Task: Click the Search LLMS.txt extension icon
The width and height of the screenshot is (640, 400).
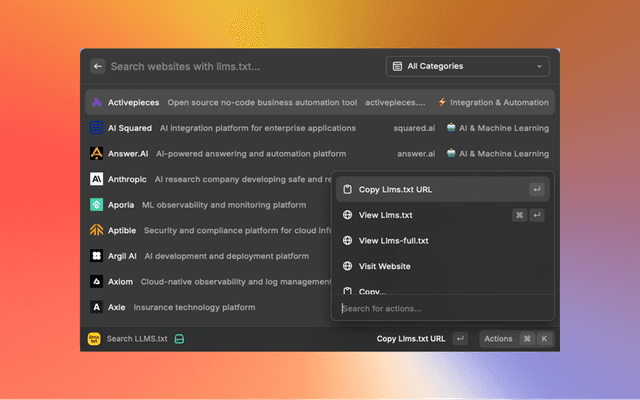Action: tap(95, 339)
